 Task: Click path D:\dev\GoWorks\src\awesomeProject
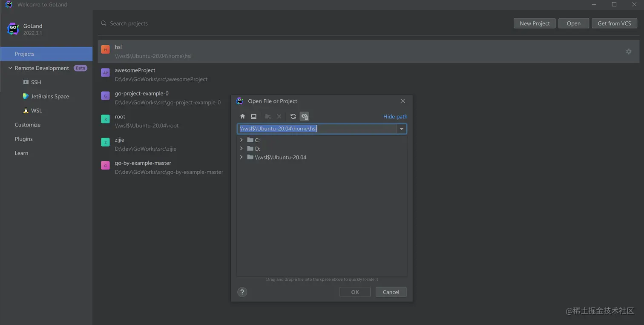coord(161,79)
